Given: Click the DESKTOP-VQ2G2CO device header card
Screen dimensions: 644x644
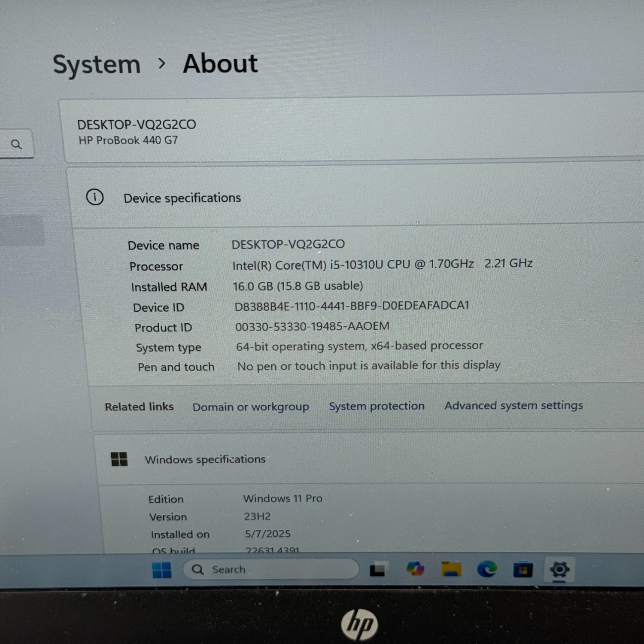Looking at the screenshot, I should (353, 131).
